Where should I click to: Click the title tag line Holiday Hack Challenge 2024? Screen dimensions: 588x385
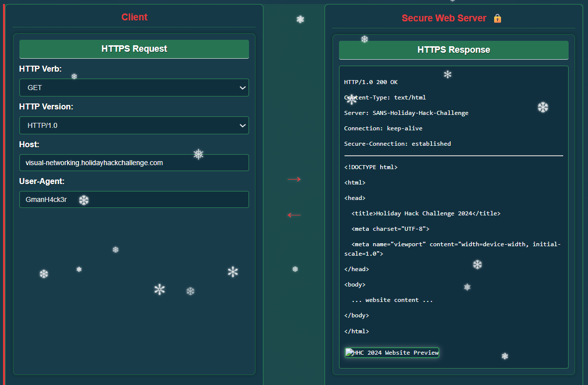click(425, 213)
